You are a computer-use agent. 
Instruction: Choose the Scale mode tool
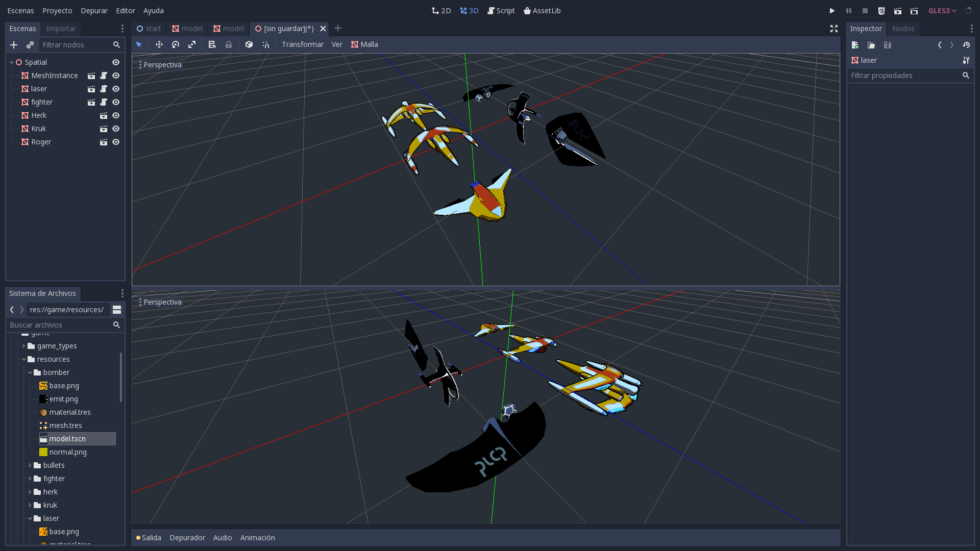(x=192, y=44)
